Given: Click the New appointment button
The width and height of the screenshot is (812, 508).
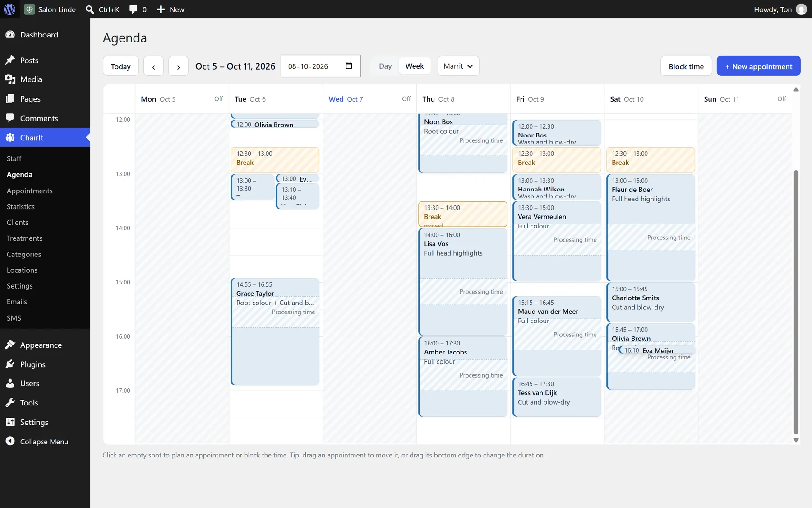Looking at the screenshot, I should coord(758,66).
